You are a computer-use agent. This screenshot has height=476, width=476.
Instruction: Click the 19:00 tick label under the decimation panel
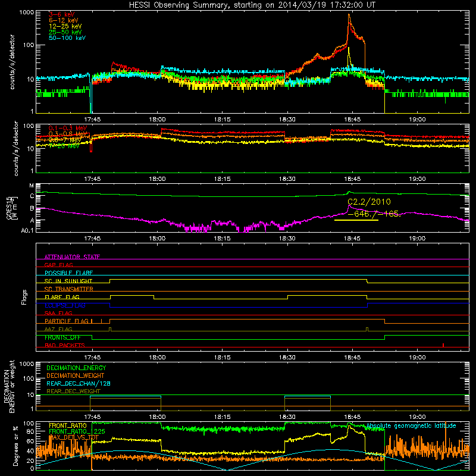click(417, 416)
